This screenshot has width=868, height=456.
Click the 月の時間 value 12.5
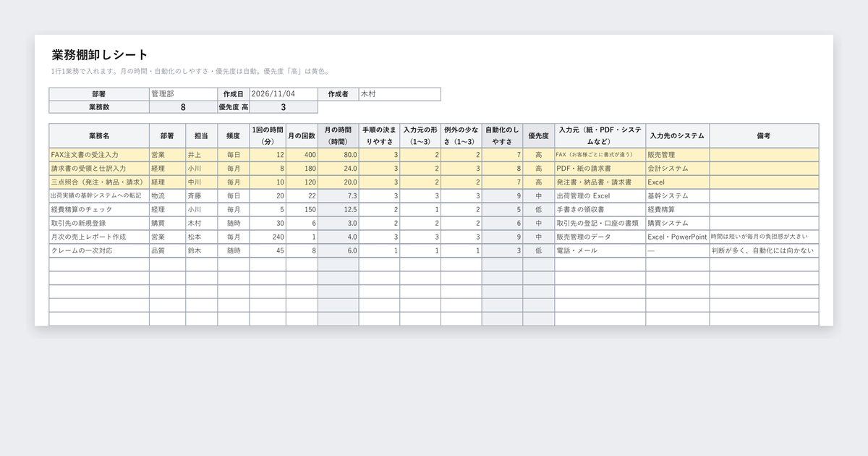click(338, 210)
